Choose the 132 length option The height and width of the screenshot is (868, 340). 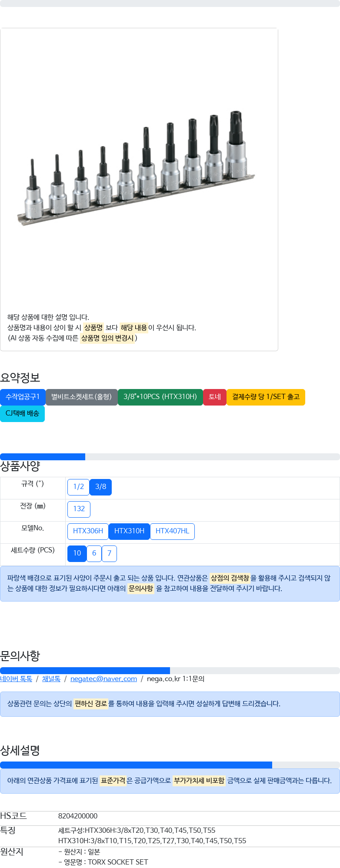[x=79, y=509]
